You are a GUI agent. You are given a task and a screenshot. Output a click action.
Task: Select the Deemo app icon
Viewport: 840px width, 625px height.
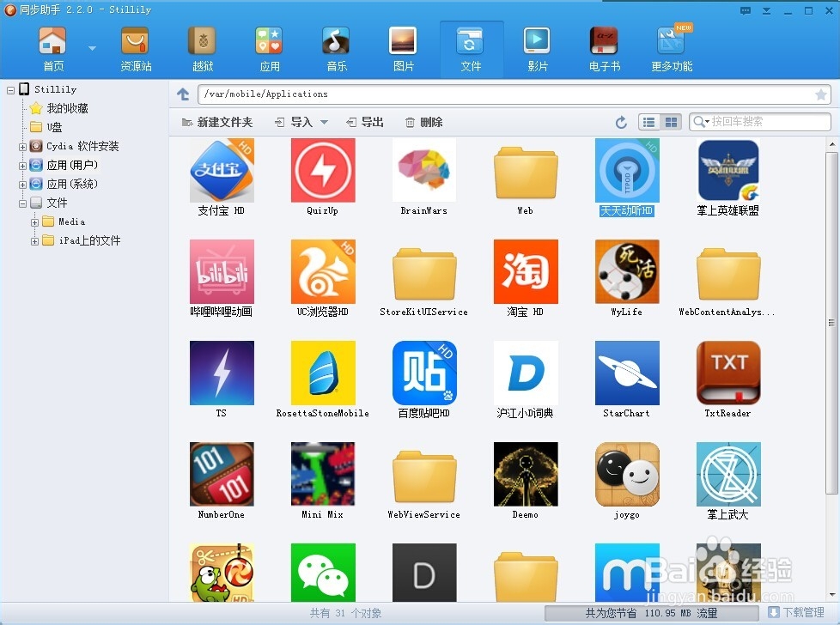pos(526,474)
